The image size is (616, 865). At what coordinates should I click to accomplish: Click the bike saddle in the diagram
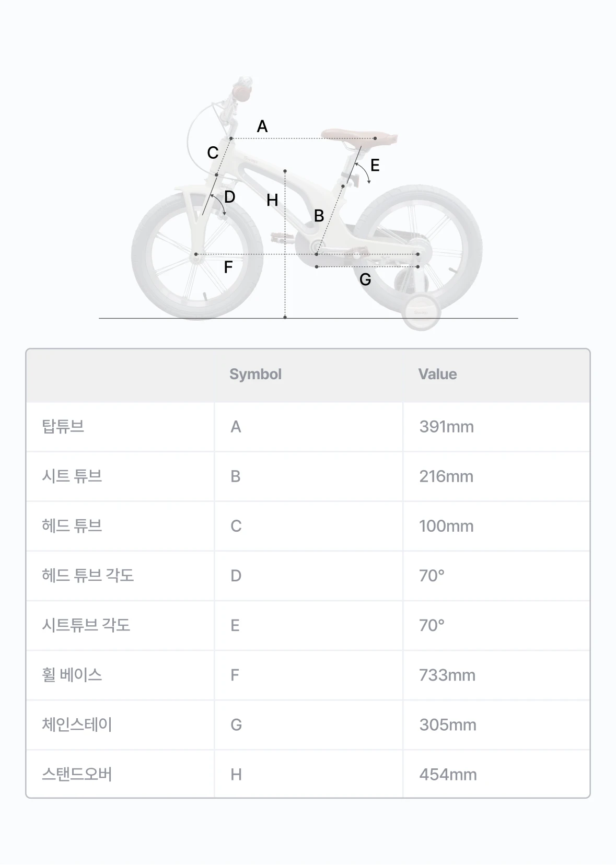point(359,136)
